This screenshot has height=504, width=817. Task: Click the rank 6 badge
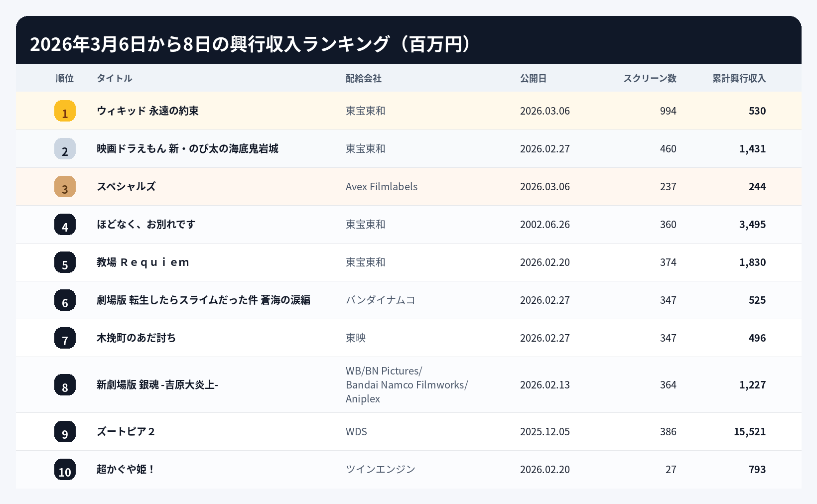(65, 300)
